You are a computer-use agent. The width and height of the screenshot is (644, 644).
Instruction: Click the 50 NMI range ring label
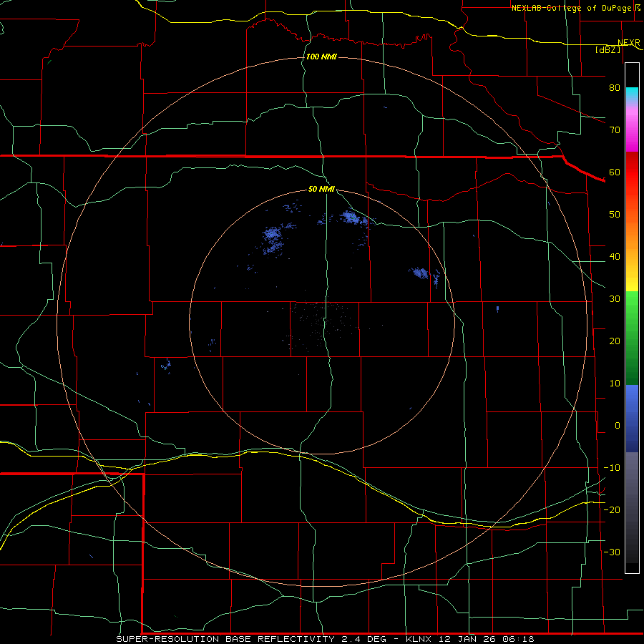[321, 189]
